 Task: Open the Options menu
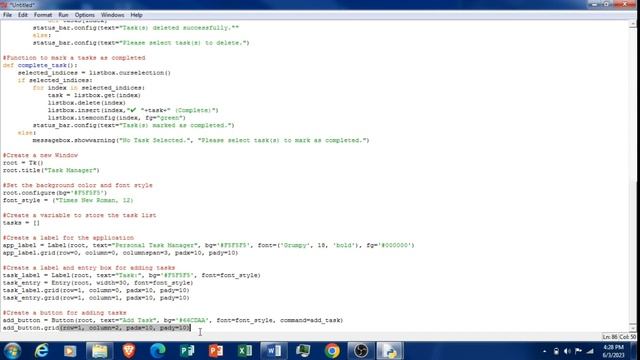tap(84, 15)
